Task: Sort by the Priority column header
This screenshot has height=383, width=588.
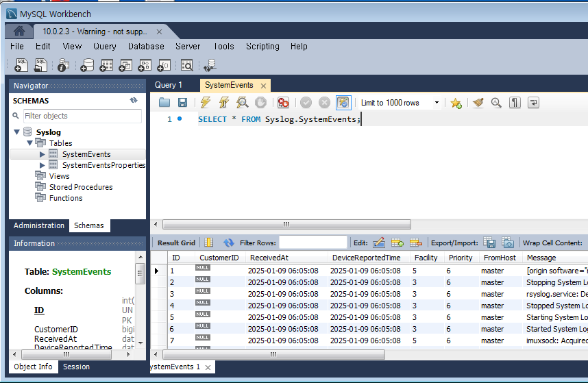Action: pos(461,258)
